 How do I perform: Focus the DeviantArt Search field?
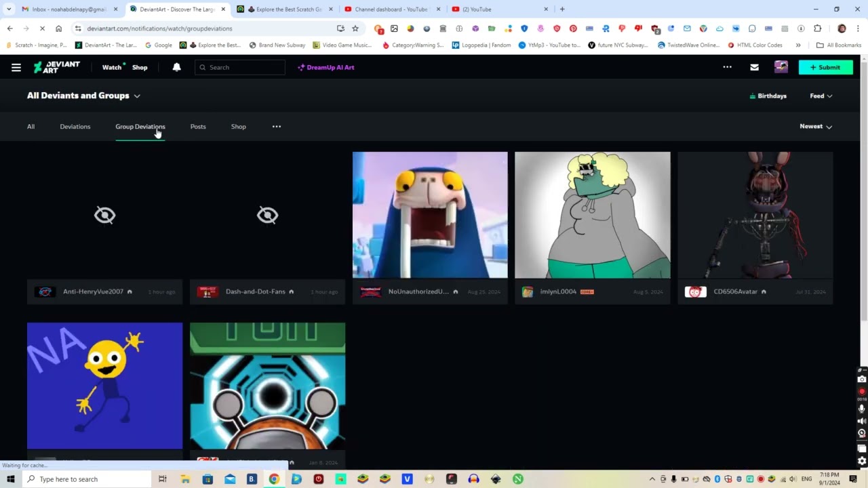click(x=240, y=67)
